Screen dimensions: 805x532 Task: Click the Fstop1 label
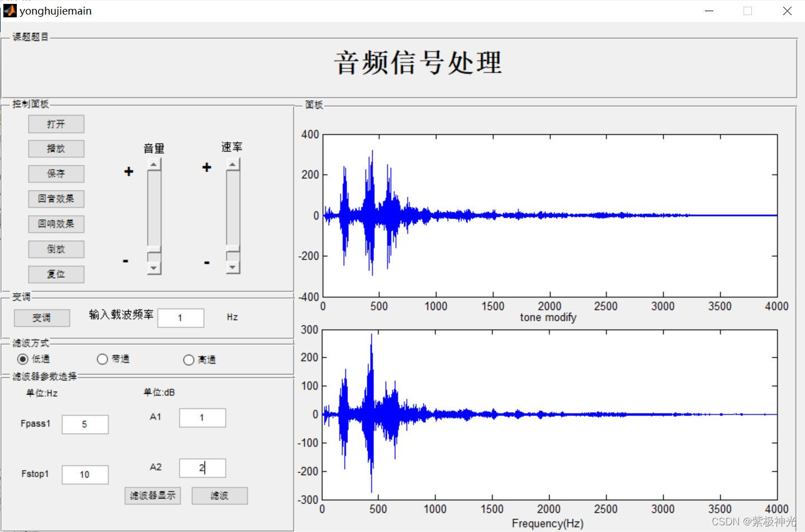35,474
